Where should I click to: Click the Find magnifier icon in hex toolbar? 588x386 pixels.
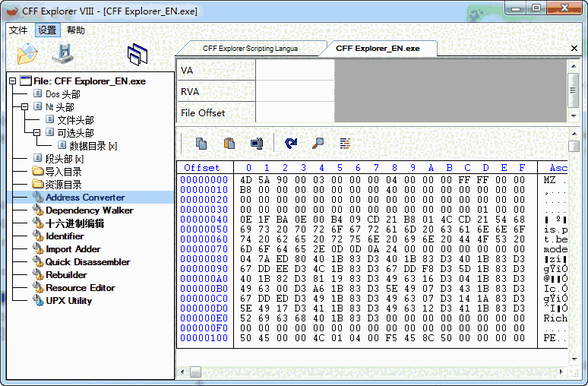(x=318, y=143)
